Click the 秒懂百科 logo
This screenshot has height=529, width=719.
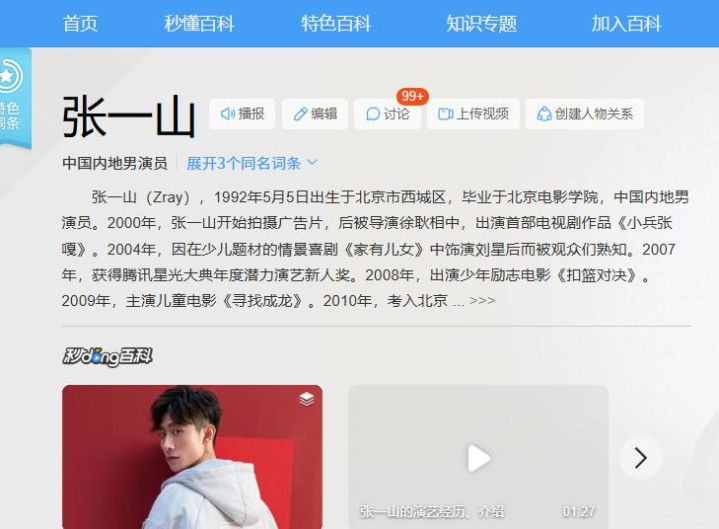click(107, 357)
